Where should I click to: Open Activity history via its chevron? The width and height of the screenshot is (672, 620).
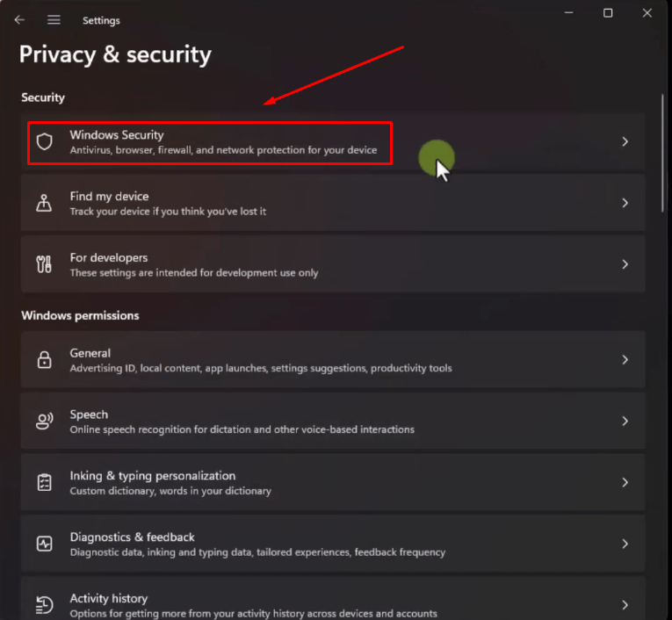625,605
